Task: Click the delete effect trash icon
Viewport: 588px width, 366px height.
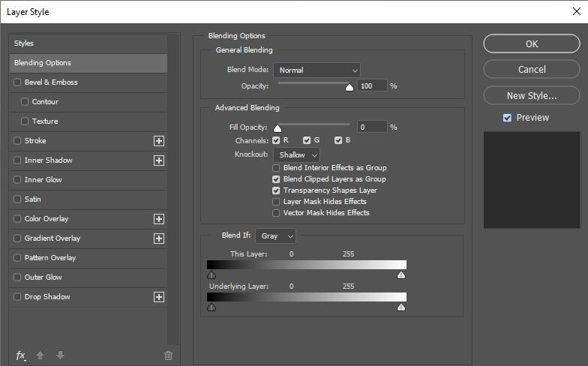Action: (x=168, y=355)
